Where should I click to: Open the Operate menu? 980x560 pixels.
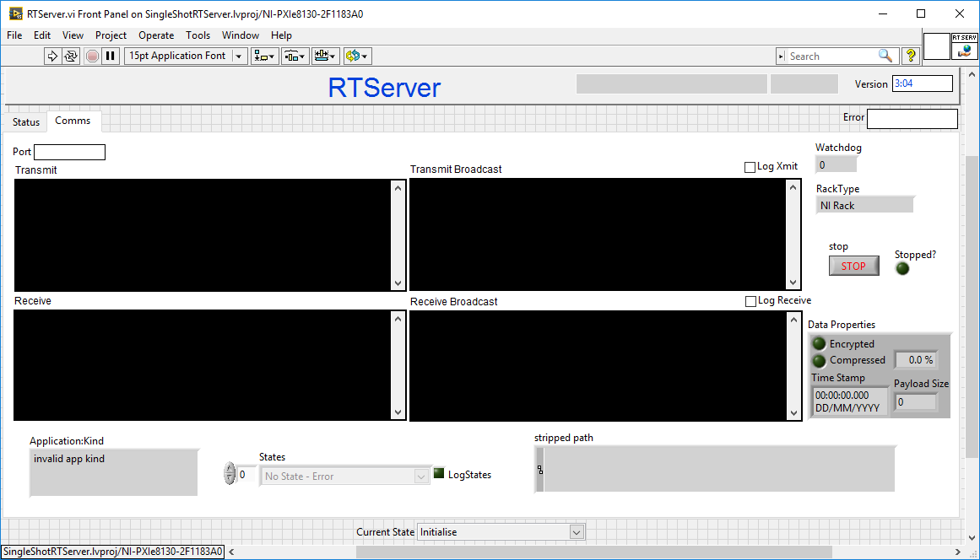click(156, 35)
